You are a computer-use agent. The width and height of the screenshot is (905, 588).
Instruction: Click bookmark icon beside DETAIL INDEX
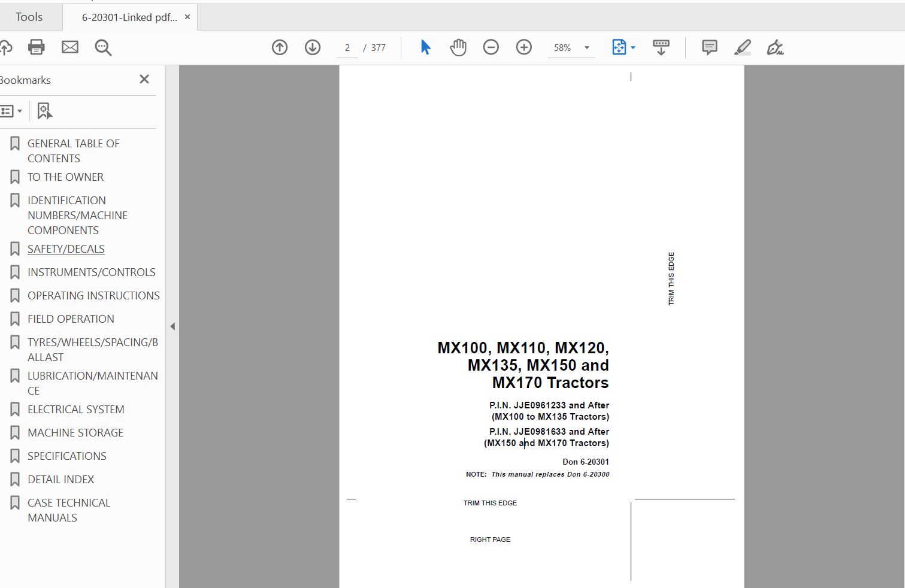click(15, 480)
